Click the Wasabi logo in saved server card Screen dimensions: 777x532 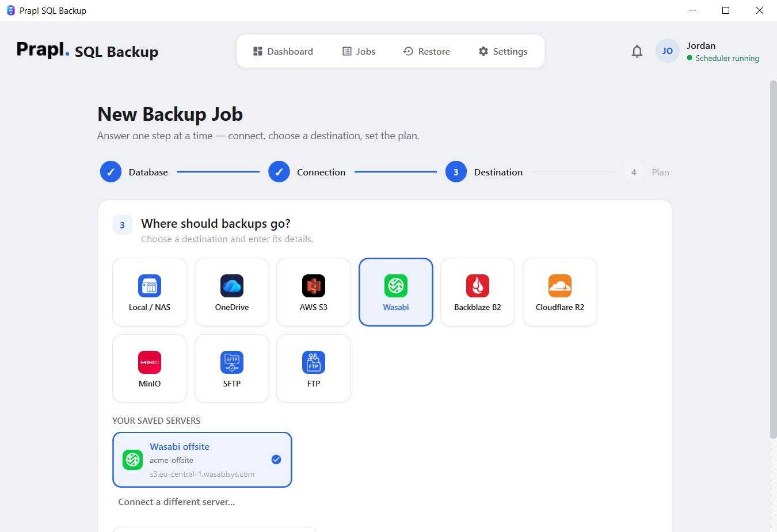coord(133,460)
